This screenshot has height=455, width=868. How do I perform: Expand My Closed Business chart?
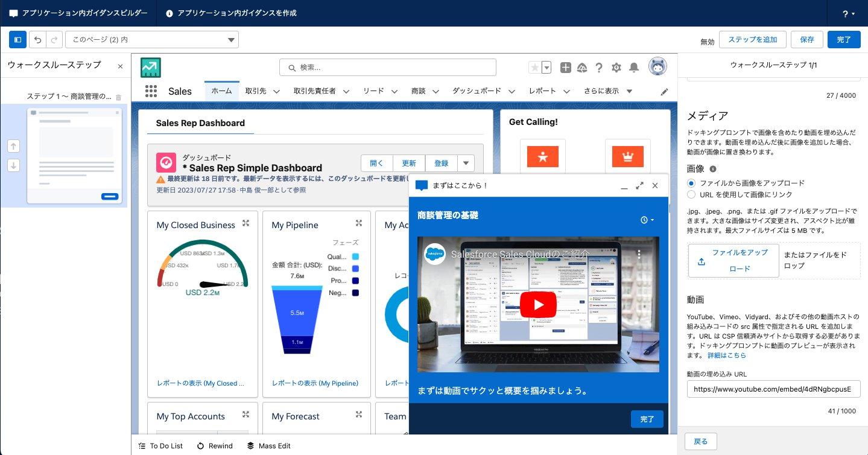(246, 223)
